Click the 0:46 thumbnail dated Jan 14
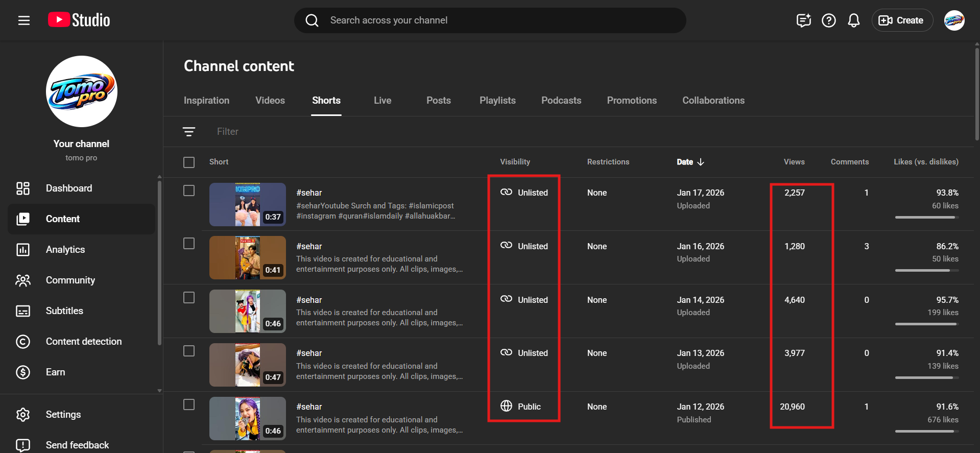980x453 pixels. click(x=248, y=311)
